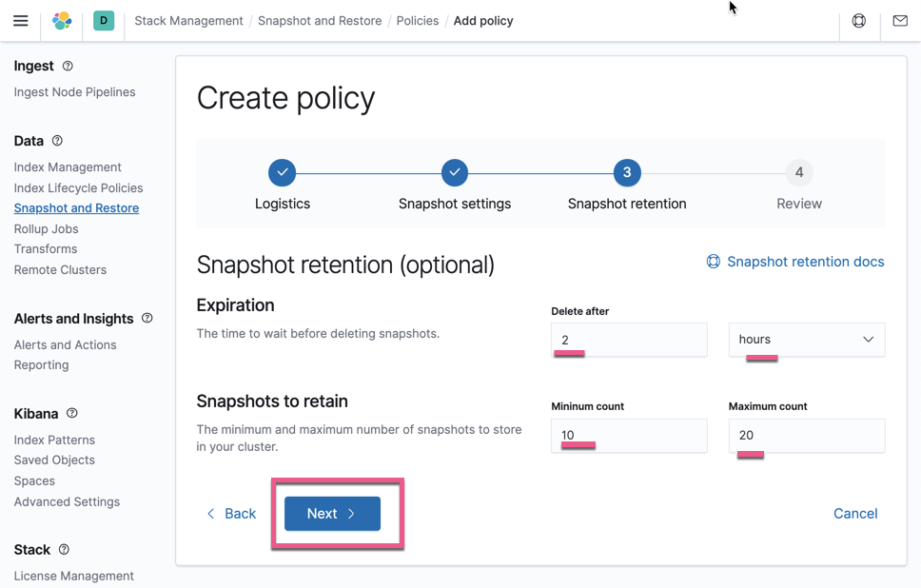
Task: Click the Next button to continue
Action: point(331,513)
